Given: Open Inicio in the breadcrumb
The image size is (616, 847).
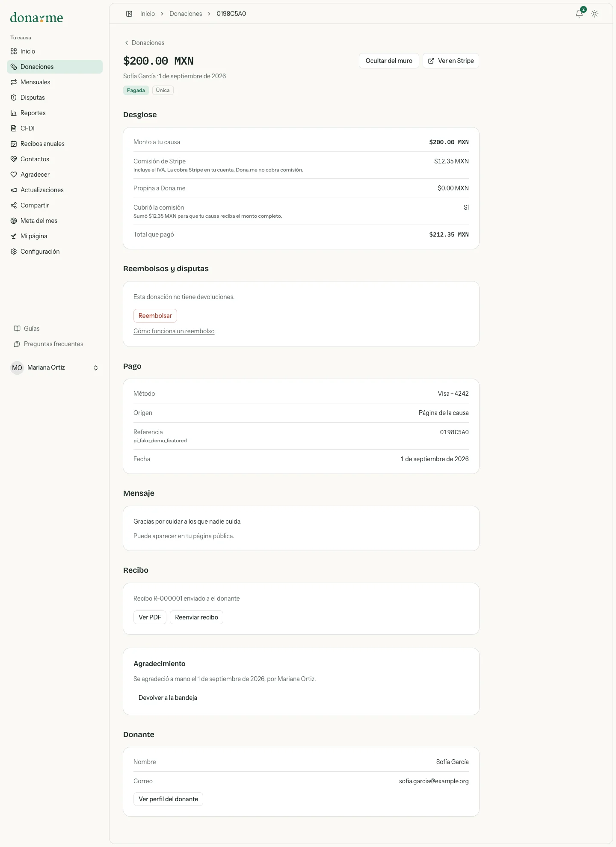Looking at the screenshot, I should click(x=148, y=14).
